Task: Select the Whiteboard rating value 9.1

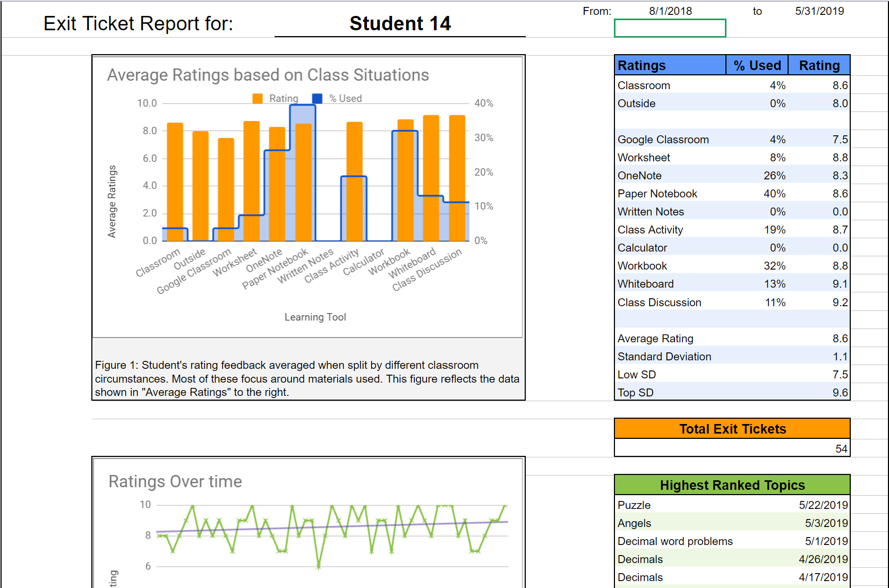Action: [840, 284]
